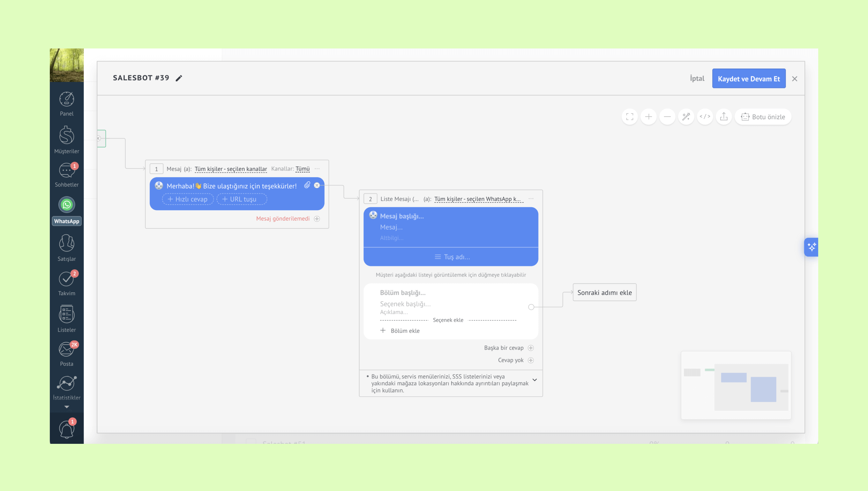Go to İstatistikler in sidebar
Image resolution: width=868 pixels, height=491 pixels.
pos(66,388)
